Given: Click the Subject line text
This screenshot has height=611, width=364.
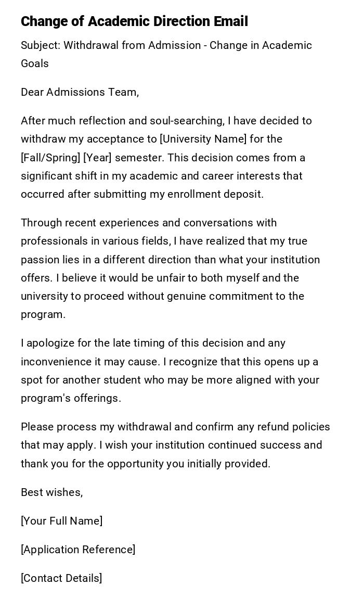Looking at the screenshot, I should (166, 46).
